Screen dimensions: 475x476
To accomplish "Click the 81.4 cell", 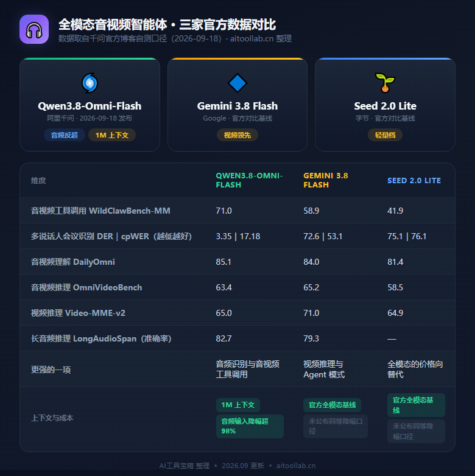I will [395, 262].
